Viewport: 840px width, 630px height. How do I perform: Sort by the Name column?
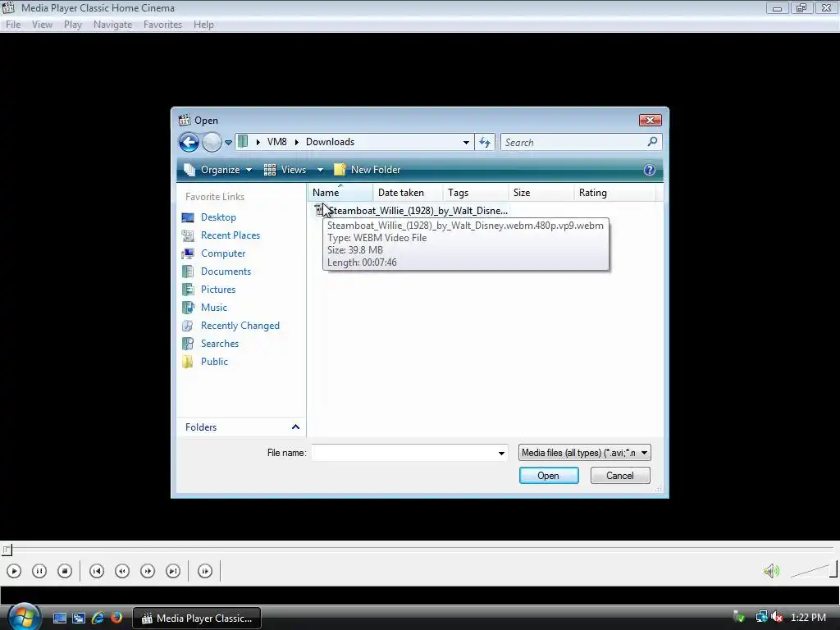pyautogui.click(x=340, y=192)
